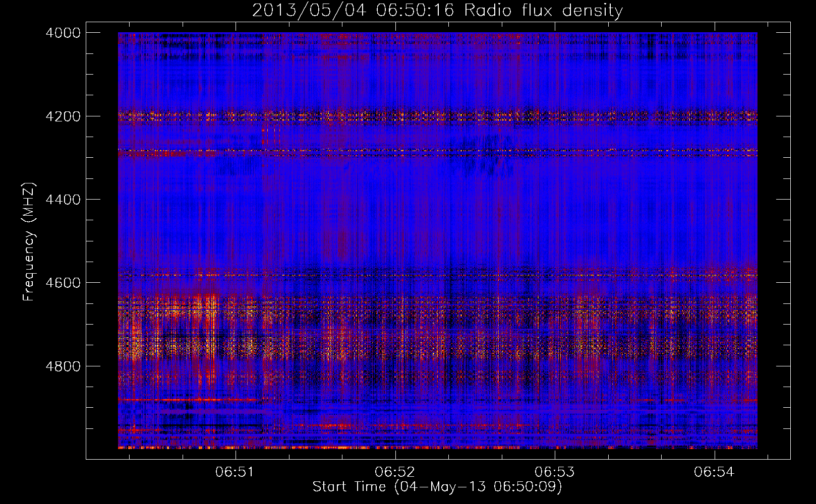This screenshot has width=816, height=504.
Task: Click the '4200' frequency axis label
Action: click(x=63, y=116)
